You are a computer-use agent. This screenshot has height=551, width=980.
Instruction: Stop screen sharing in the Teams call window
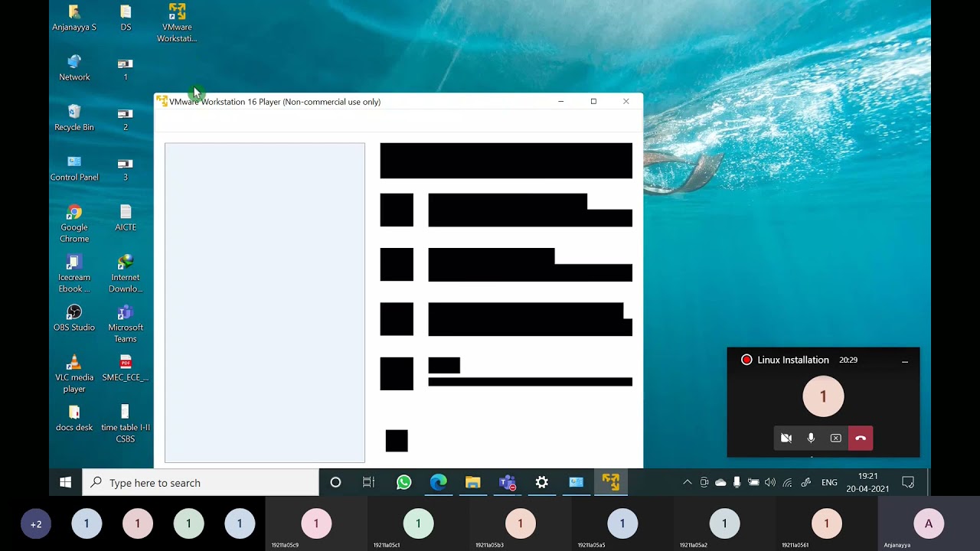coord(835,438)
